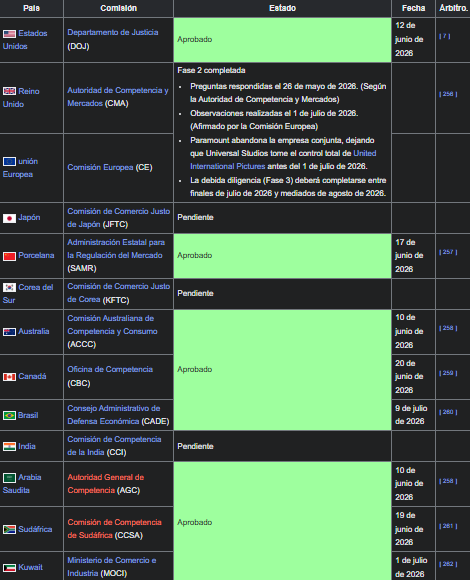470x580 pixels.
Task: Open reference 257 in the Porcelana row
Action: (448, 252)
